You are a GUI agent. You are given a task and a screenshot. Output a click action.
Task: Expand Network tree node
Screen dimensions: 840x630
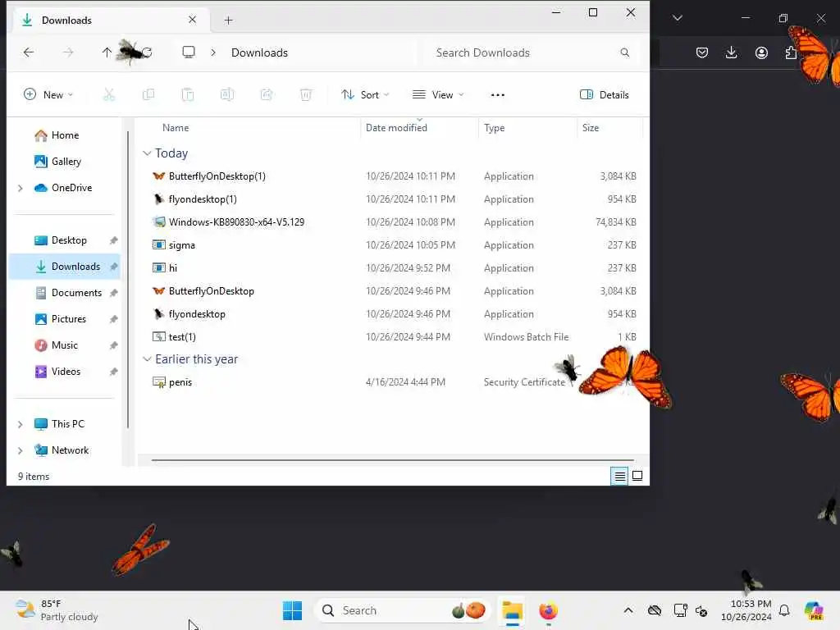pos(21,450)
